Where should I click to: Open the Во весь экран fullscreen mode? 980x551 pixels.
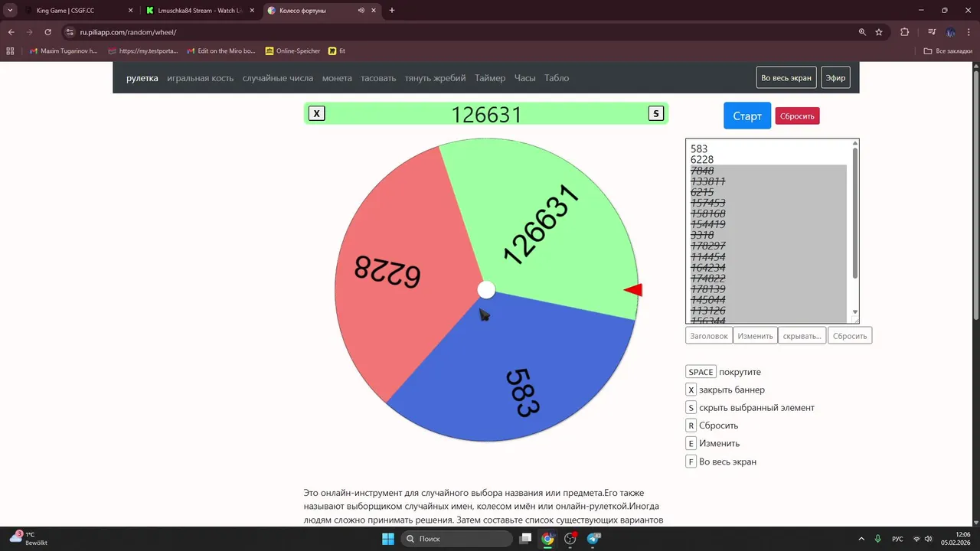786,77
